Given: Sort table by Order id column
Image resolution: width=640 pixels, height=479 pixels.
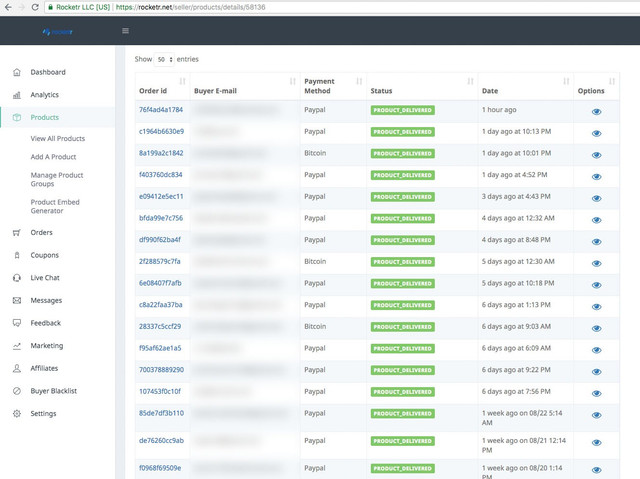Looking at the screenshot, I should (x=160, y=91).
